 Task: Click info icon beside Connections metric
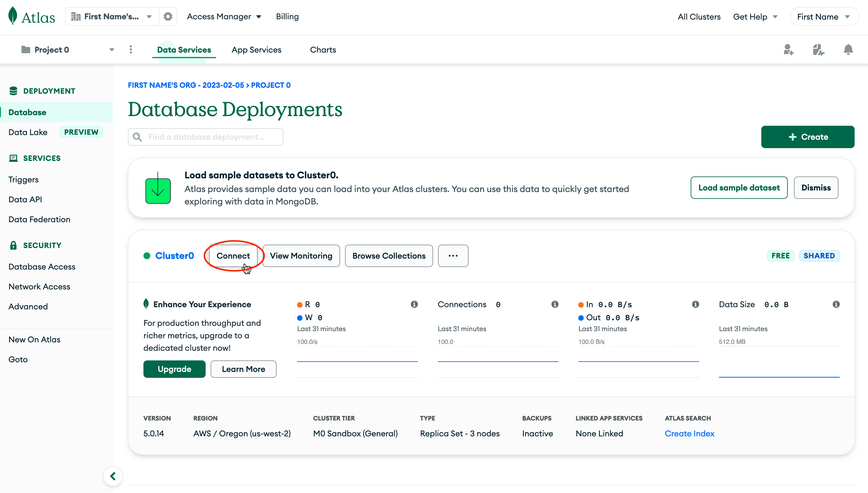pos(555,304)
